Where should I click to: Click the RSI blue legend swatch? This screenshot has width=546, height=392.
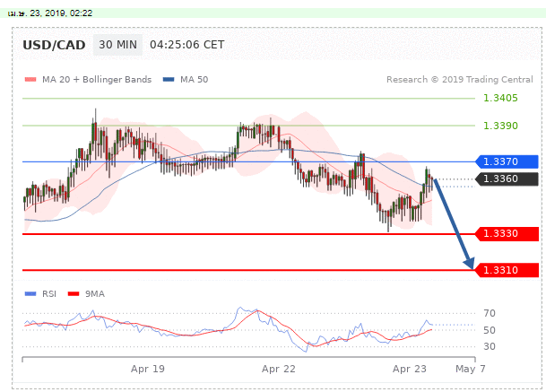click(x=30, y=293)
